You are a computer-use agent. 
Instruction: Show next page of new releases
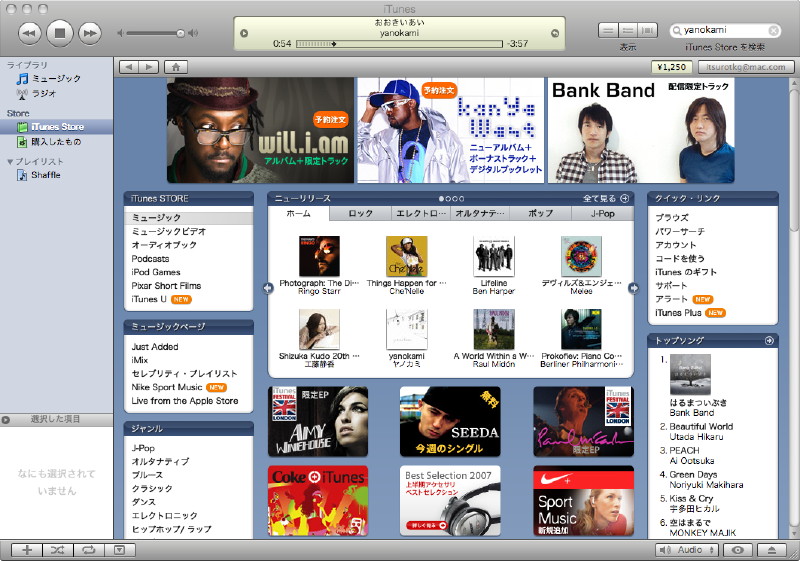pos(633,288)
